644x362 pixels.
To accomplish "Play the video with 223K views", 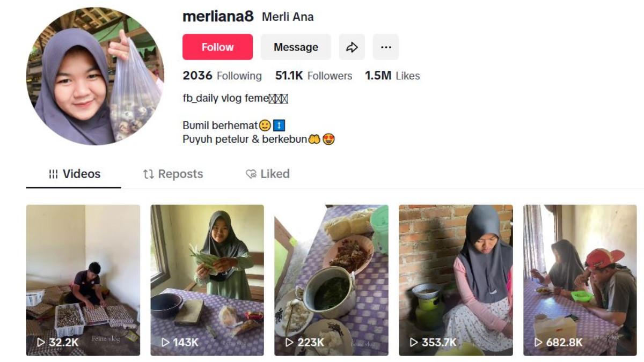I will point(331,280).
